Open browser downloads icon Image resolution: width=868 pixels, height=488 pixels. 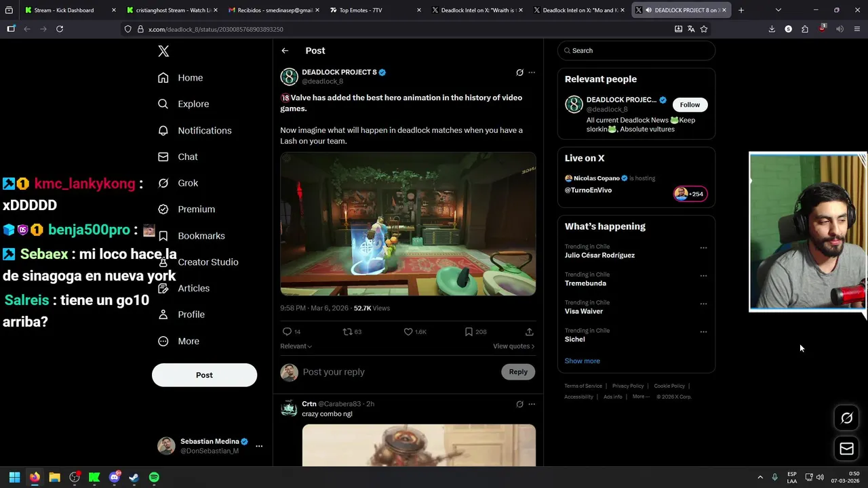point(772,29)
